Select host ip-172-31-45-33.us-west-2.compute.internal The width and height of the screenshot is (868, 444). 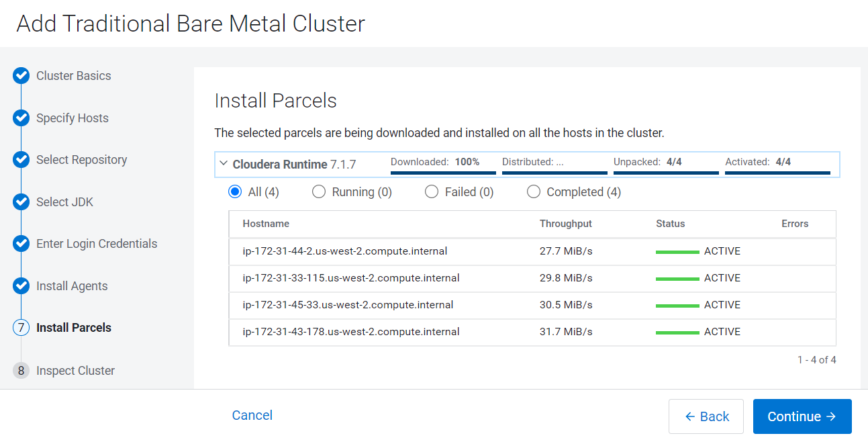(348, 305)
